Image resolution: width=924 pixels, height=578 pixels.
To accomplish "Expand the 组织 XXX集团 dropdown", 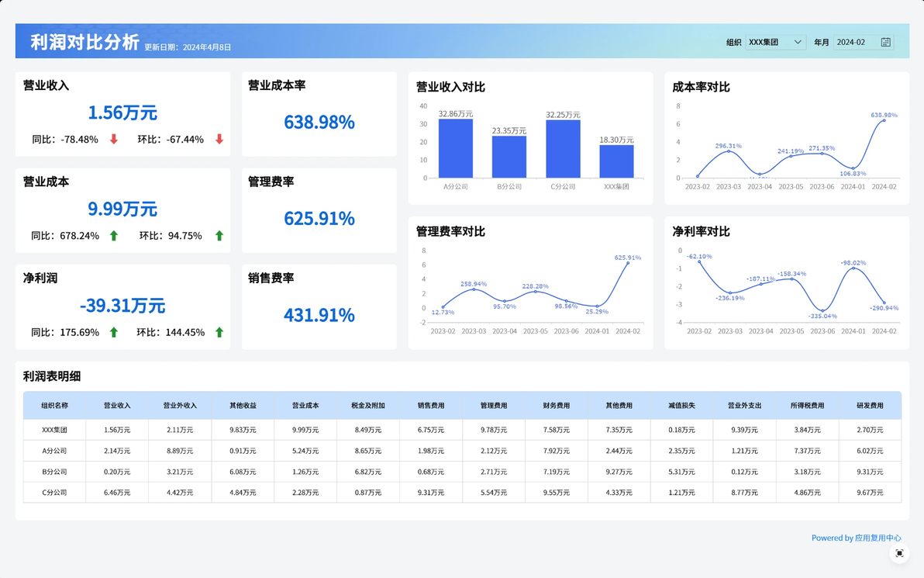I will click(775, 42).
